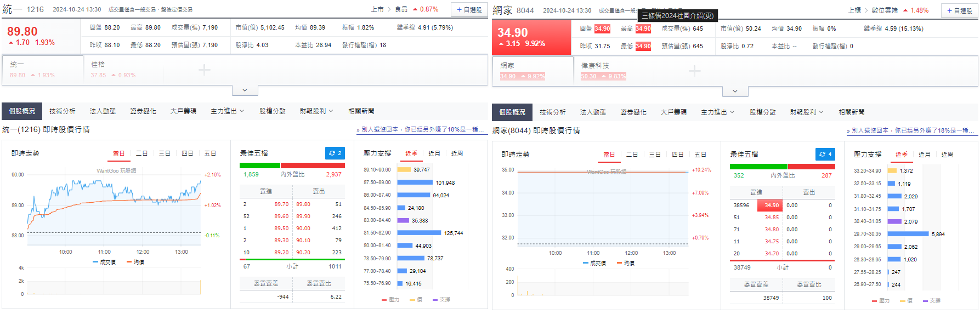This screenshot has height=314, width=980.
Task: Refresh best five quotes in 統一 panel
Action: pos(335,153)
